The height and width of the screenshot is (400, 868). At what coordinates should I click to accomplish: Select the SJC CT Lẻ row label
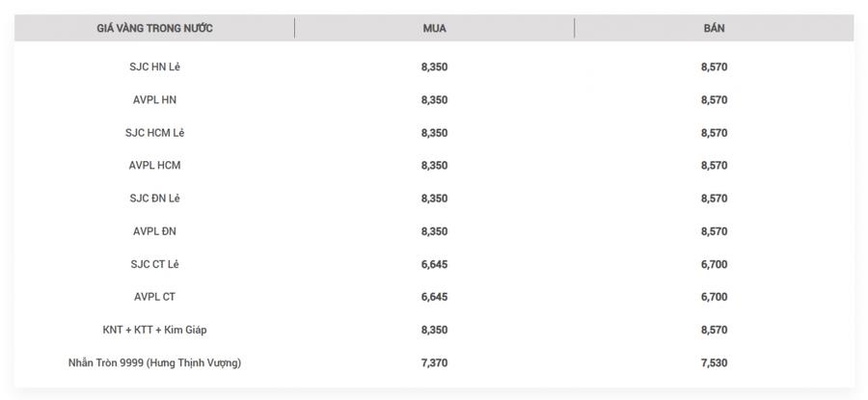coord(154,264)
